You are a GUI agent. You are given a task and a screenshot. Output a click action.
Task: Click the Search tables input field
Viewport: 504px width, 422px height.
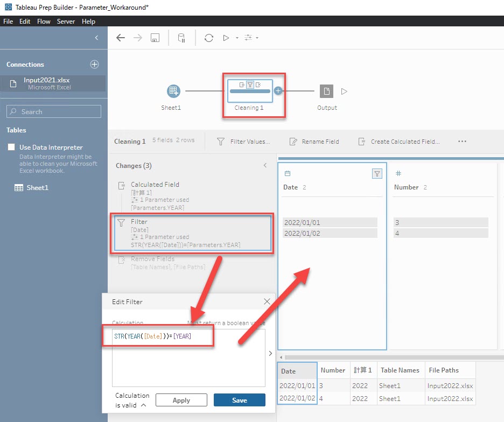pos(54,111)
